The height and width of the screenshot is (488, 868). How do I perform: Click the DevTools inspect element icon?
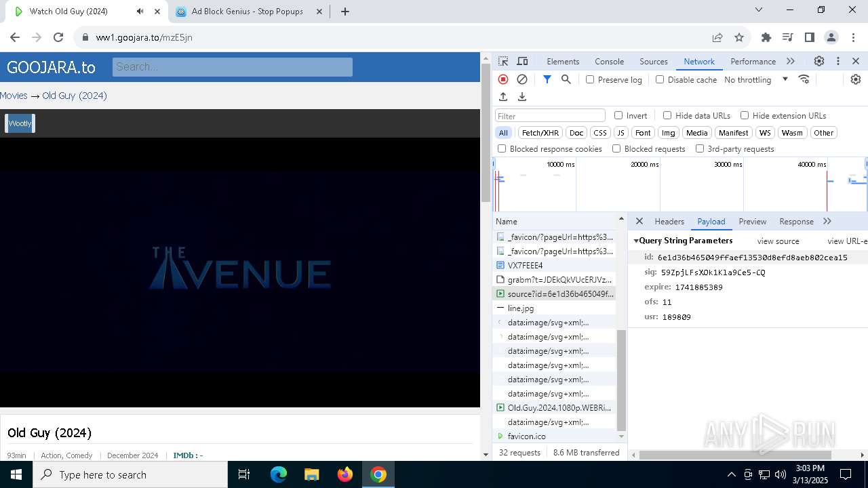503,61
